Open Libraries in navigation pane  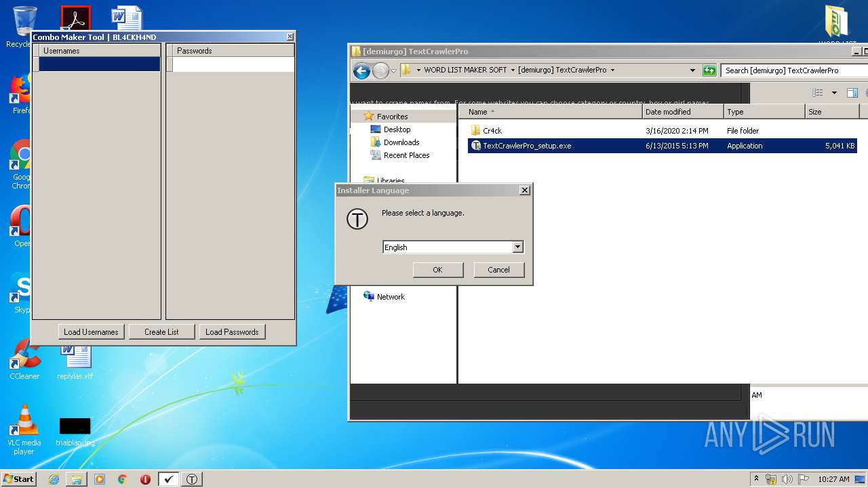click(391, 181)
